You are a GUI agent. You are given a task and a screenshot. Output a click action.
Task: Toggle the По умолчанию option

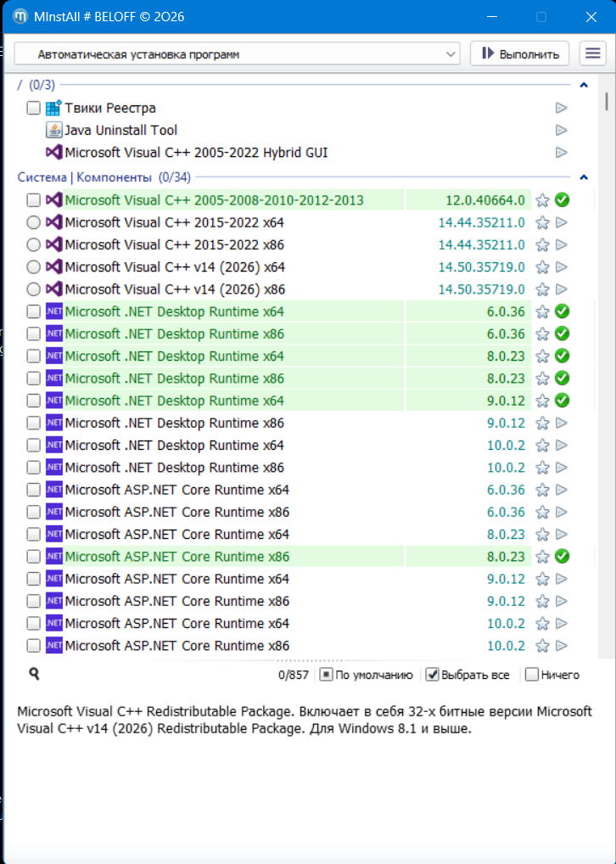point(367,675)
